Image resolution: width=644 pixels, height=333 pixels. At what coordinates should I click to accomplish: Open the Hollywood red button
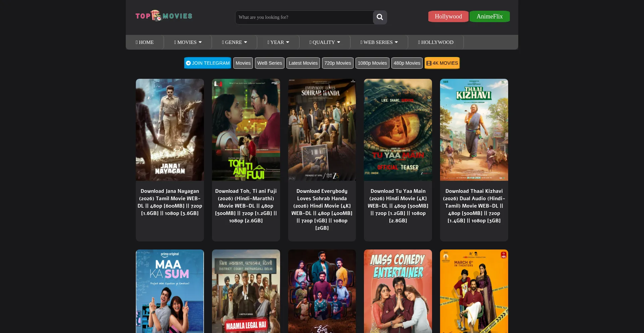point(448,16)
